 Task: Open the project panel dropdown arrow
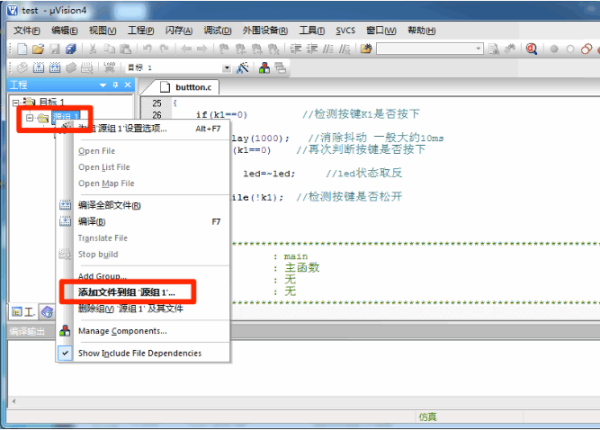tap(103, 85)
